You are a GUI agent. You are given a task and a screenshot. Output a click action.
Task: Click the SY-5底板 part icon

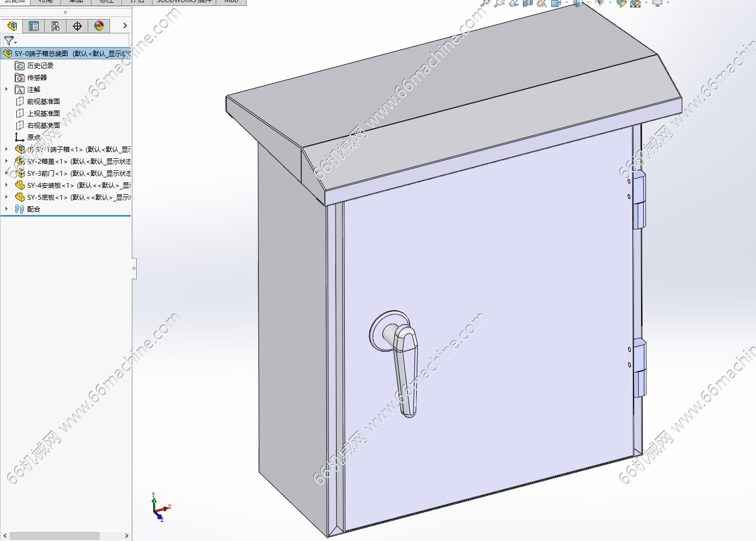pyautogui.click(x=20, y=197)
